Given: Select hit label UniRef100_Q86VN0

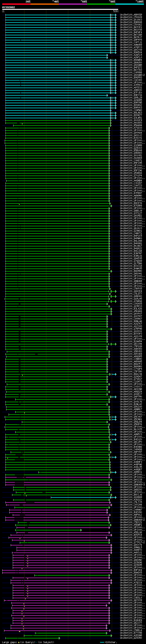Looking at the screenshot, I should [x=131, y=560].
